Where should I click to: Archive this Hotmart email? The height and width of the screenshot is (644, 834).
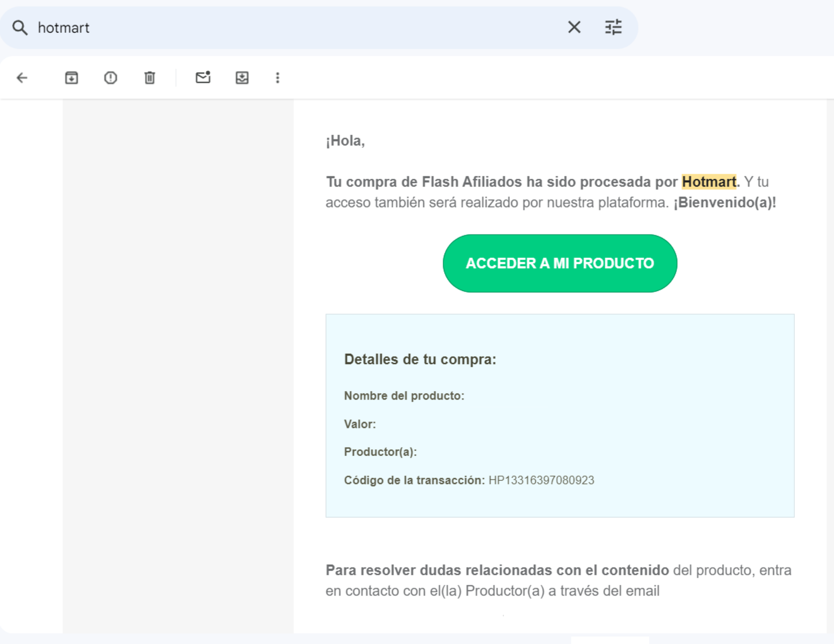(71, 78)
